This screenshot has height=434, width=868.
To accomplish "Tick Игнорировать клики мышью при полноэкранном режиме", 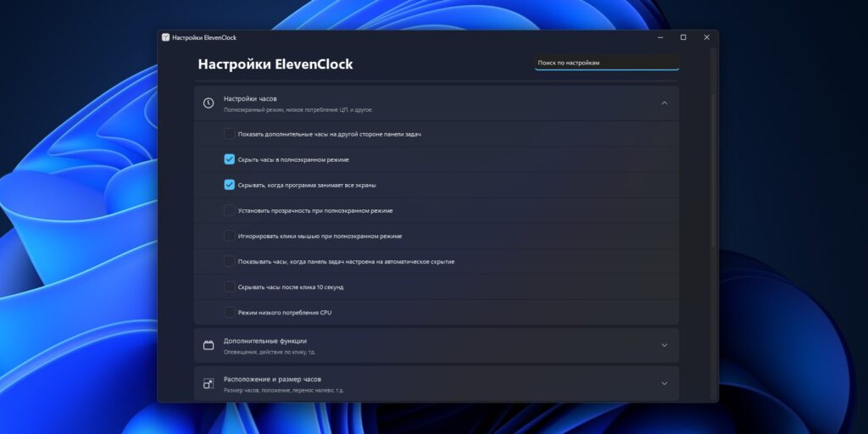I will coord(229,236).
